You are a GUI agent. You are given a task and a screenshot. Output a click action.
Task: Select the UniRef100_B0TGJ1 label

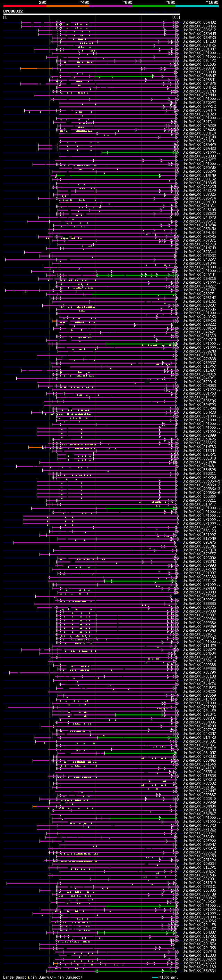(x=199, y=122)
